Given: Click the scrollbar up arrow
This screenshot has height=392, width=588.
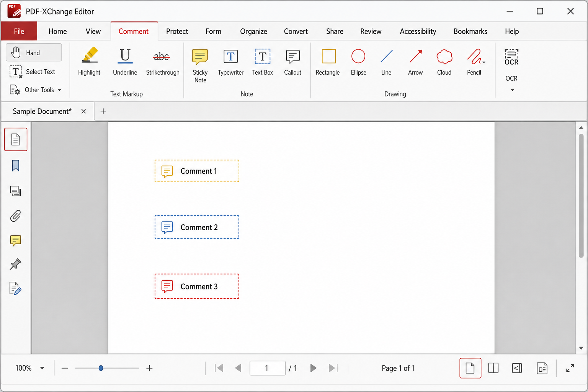Looking at the screenshot, I should pos(581,128).
